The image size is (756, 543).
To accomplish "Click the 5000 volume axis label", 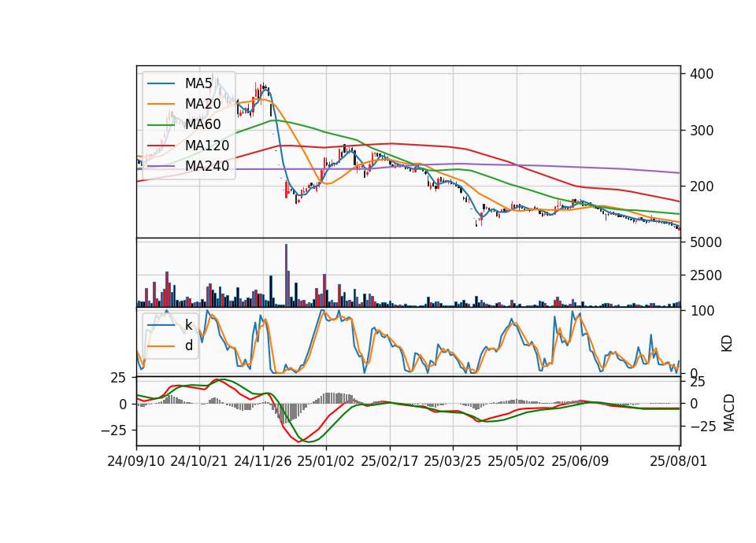I will [706, 242].
